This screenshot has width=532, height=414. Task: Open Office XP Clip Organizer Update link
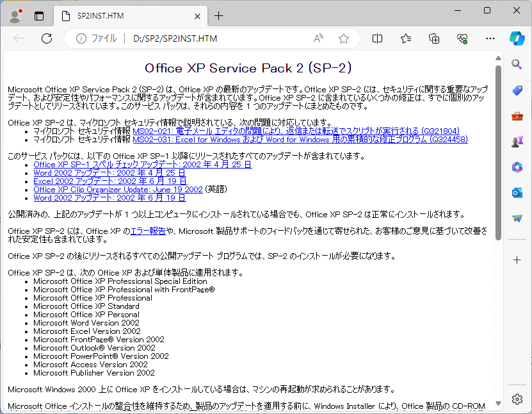(118, 190)
